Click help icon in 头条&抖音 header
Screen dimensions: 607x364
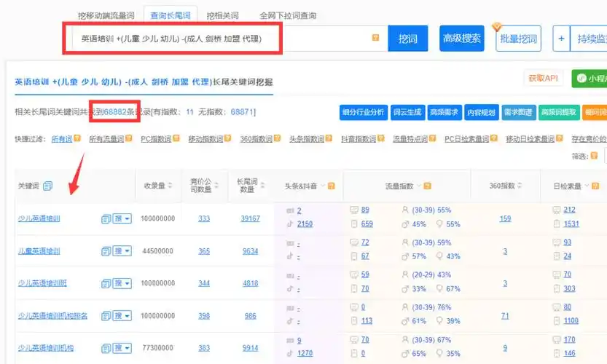[x=332, y=186]
